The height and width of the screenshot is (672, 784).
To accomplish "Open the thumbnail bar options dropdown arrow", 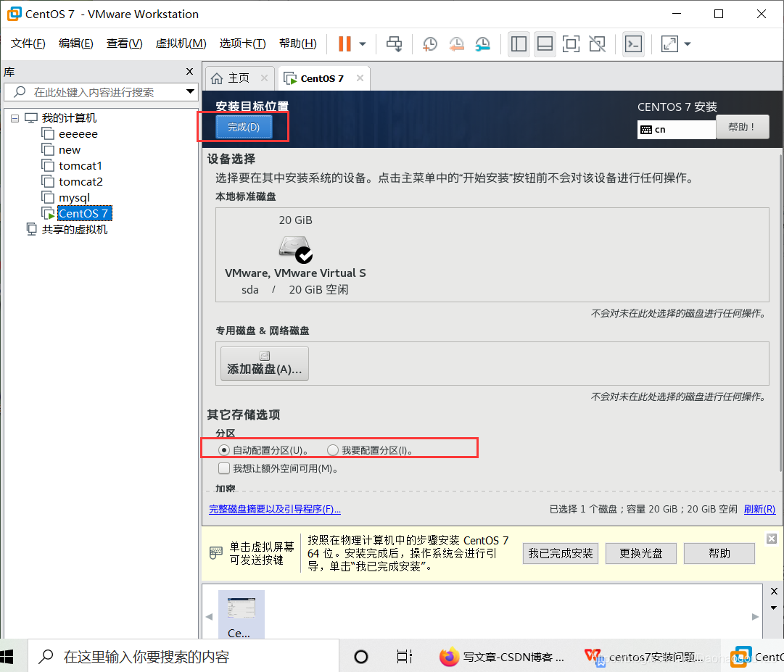I will tap(774, 608).
